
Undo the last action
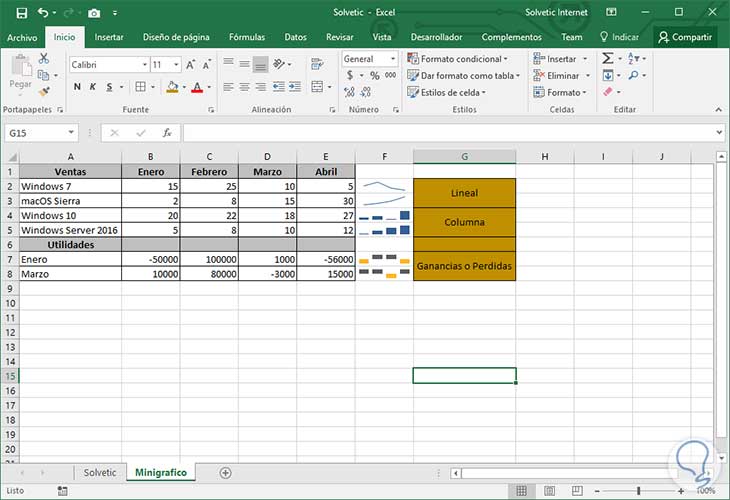click(x=43, y=13)
